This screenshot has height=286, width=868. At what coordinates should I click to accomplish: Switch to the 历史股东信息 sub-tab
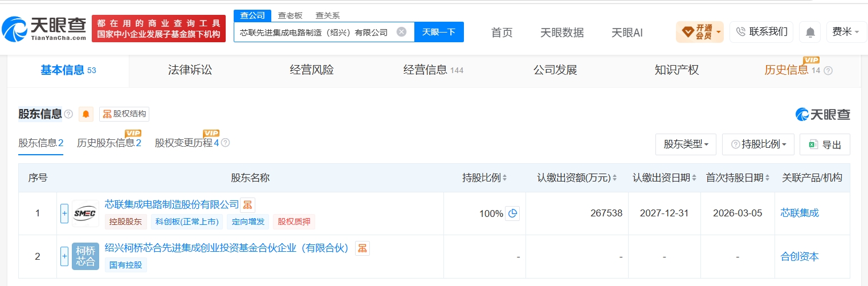(x=109, y=143)
